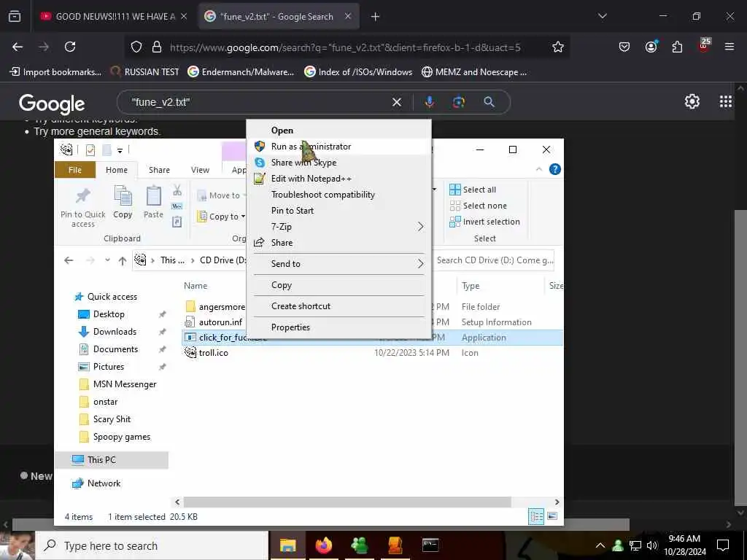Expand the 7-Zip submenu
Screen dimensions: 747x560
click(x=338, y=227)
